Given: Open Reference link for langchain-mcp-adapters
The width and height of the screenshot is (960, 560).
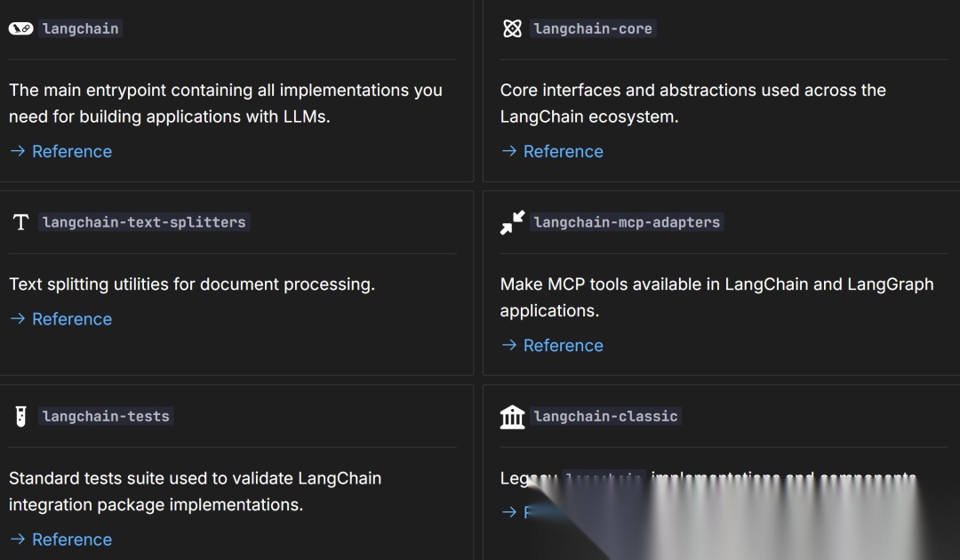Looking at the screenshot, I should [563, 345].
